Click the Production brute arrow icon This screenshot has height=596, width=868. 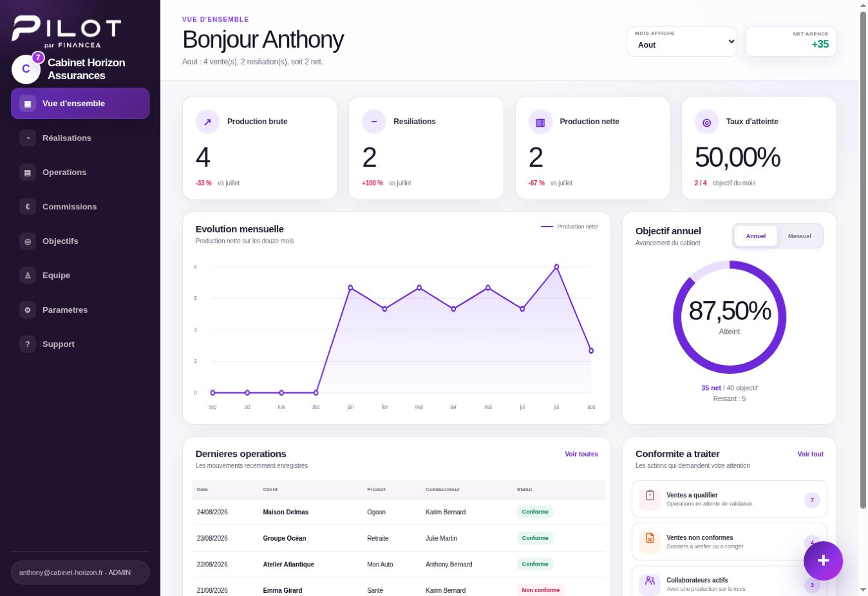pos(207,122)
